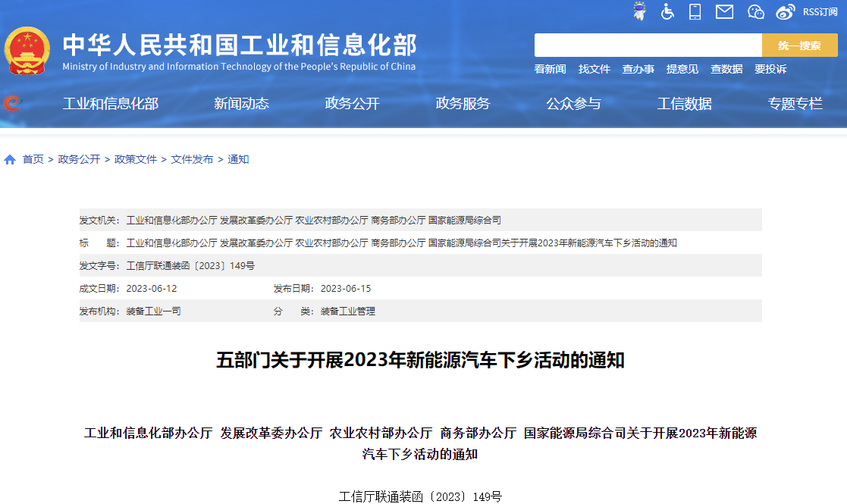Open the mobile phone version icon
The height and width of the screenshot is (504, 847).
[695, 11]
